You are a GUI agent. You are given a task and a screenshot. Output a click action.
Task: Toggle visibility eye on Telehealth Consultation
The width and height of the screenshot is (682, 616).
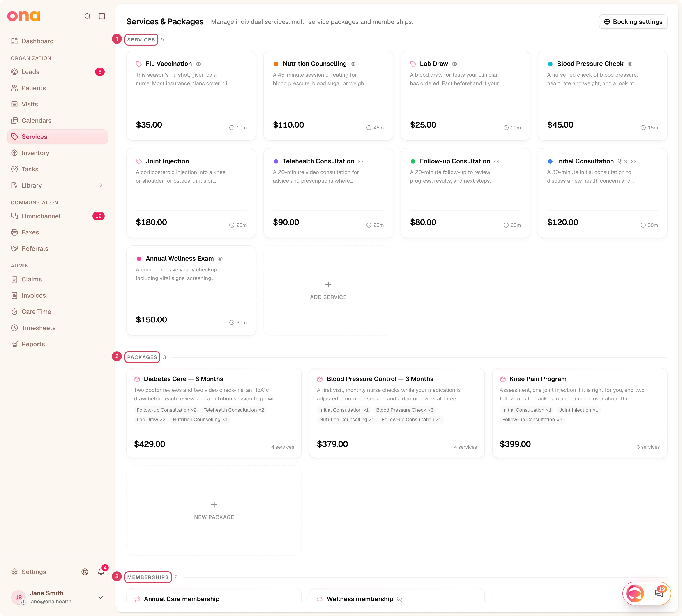(x=361, y=161)
